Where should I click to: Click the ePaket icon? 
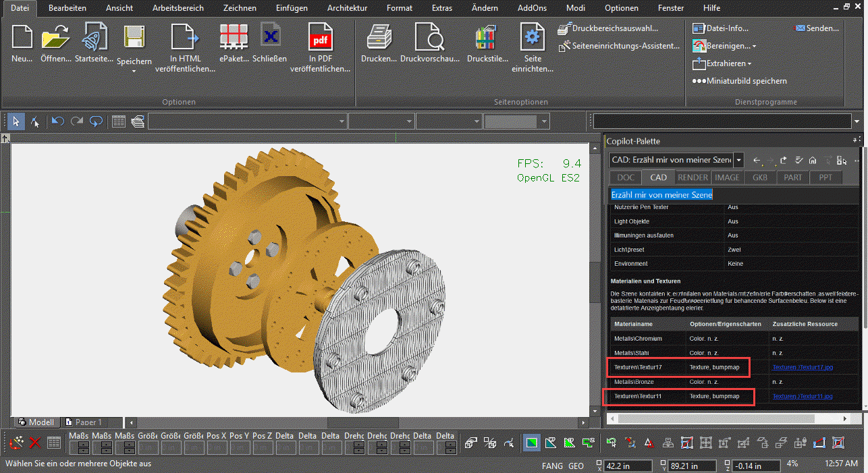click(235, 36)
